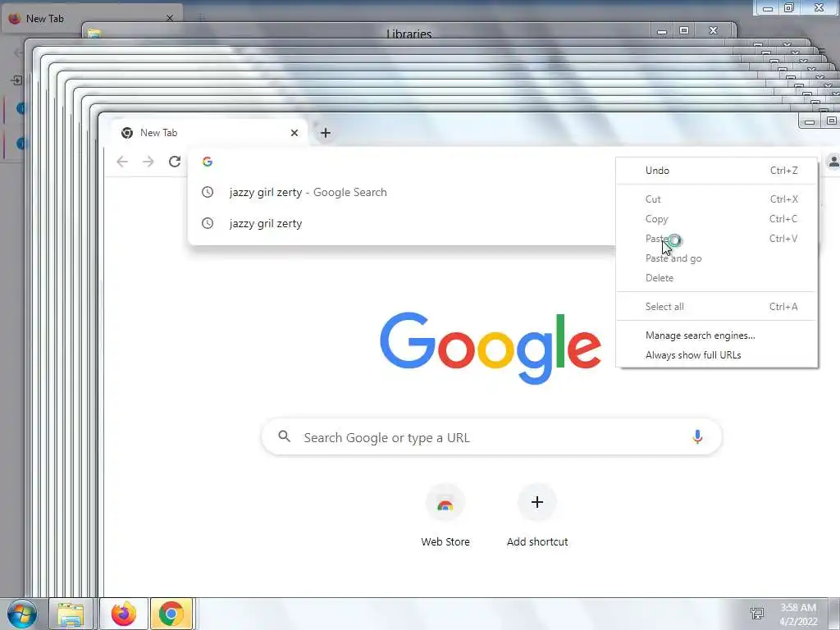Click Chrome's back arrow button
The width and height of the screenshot is (840, 630).
pyautogui.click(x=122, y=162)
